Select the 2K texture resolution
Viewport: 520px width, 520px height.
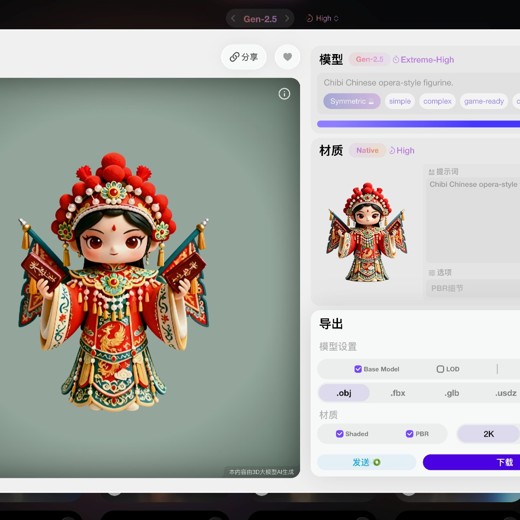point(488,434)
